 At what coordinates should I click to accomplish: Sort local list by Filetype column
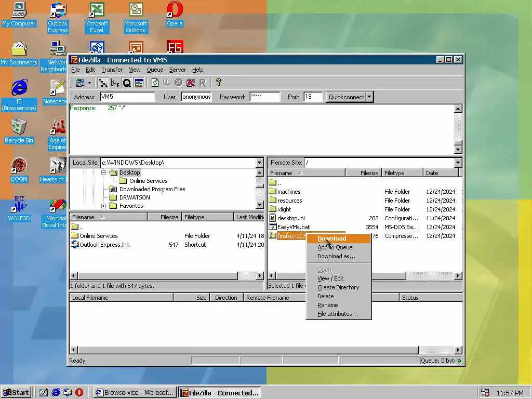[208, 217]
